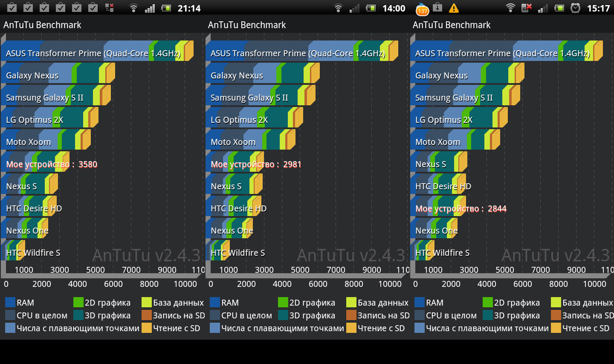614x364 pixels.
Task: Select the Samsung Galaxy S II bar in the 2844-score chart
Action: click(465, 95)
